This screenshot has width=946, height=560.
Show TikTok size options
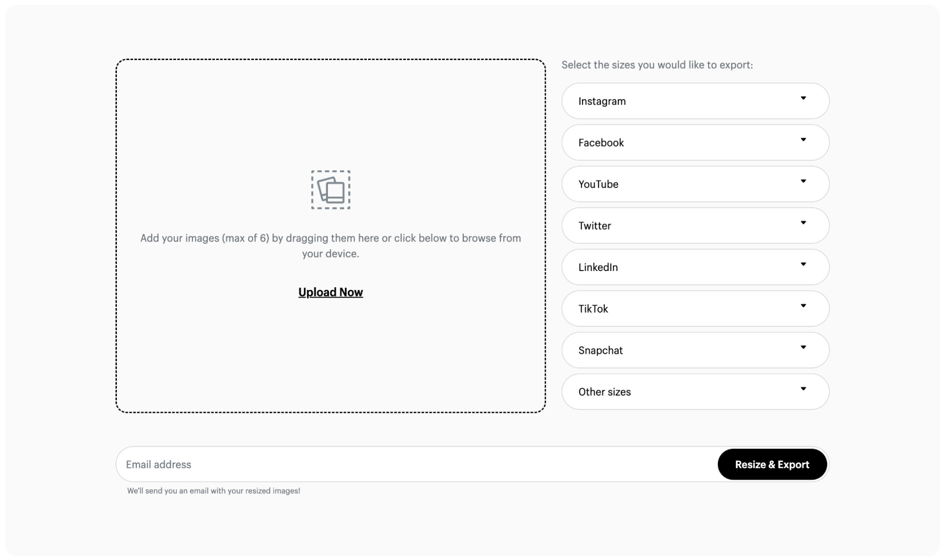(x=695, y=308)
